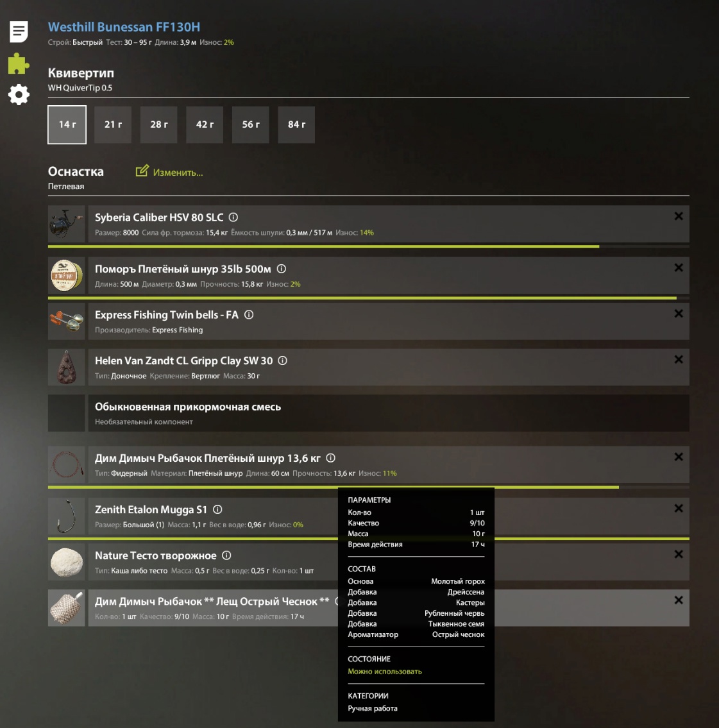Select the Express Fishing Twin bells - FA name
Image resolution: width=719 pixels, height=728 pixels.
[x=167, y=315]
